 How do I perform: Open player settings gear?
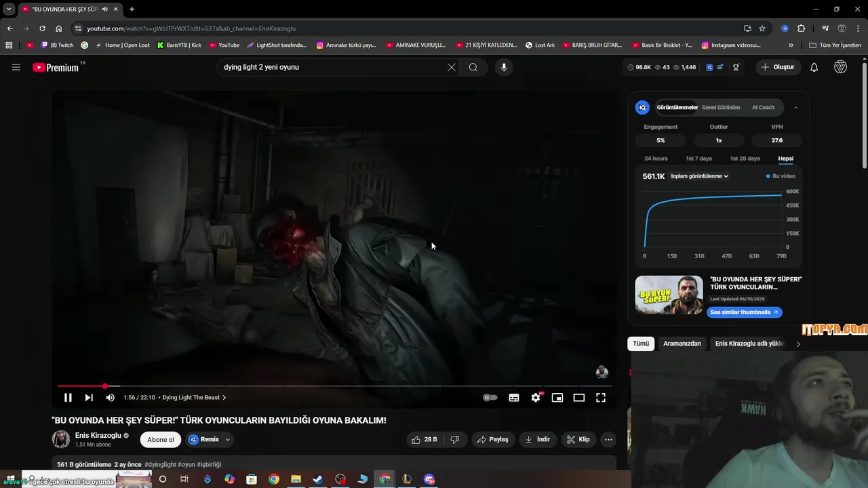tap(536, 398)
